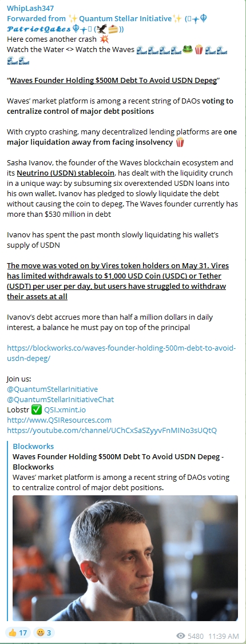Open the @QuantumStellarInitiativeChat mention
The width and height of the screenshot is (246, 644).
tap(61, 399)
